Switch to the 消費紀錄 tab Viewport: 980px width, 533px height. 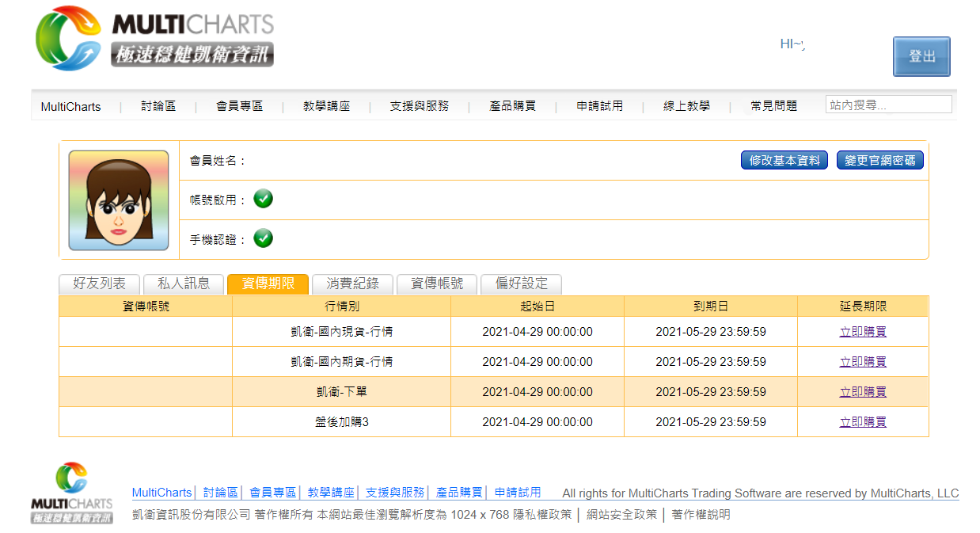[352, 284]
